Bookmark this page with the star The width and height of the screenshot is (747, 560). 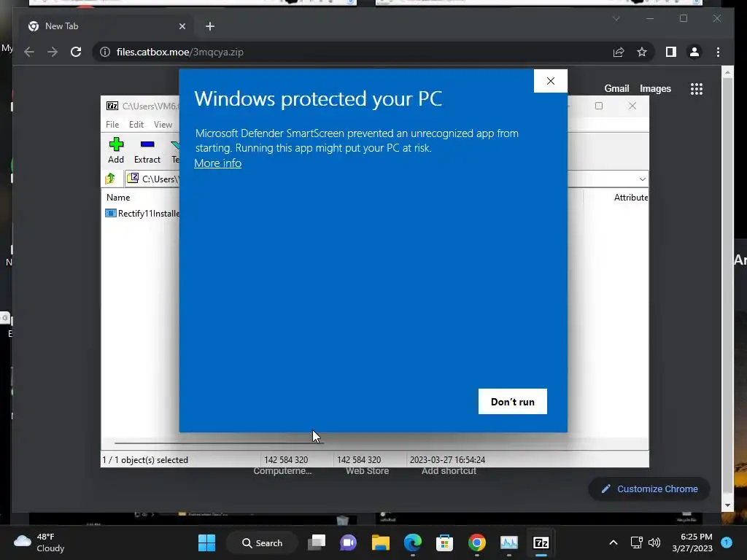(642, 52)
